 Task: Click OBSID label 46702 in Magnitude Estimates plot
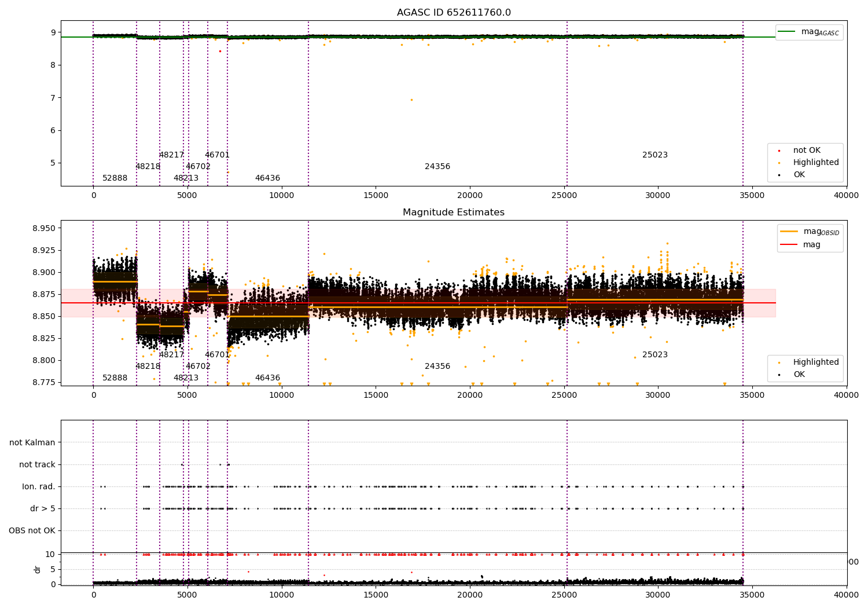pyautogui.click(x=198, y=367)
